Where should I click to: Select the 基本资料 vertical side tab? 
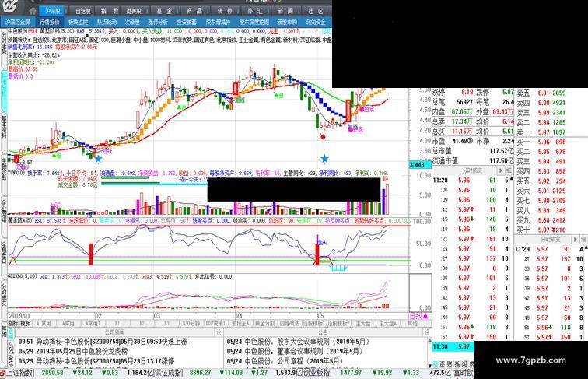[x=4, y=127]
